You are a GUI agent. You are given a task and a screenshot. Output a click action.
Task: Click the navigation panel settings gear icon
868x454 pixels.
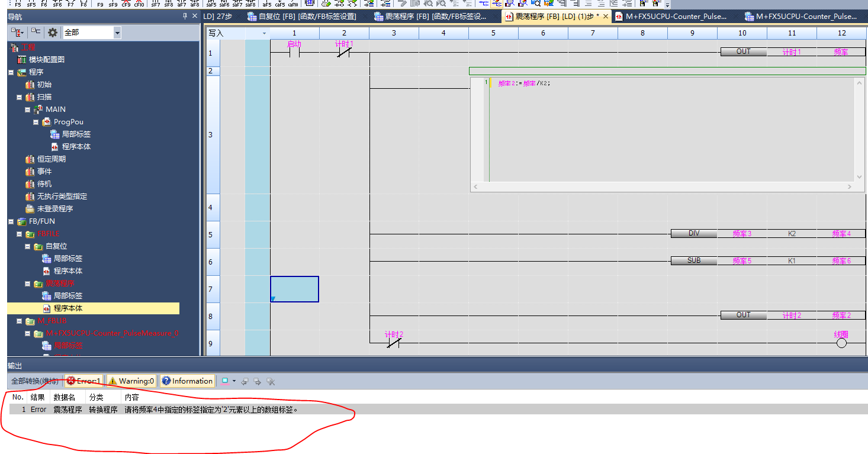coord(53,33)
